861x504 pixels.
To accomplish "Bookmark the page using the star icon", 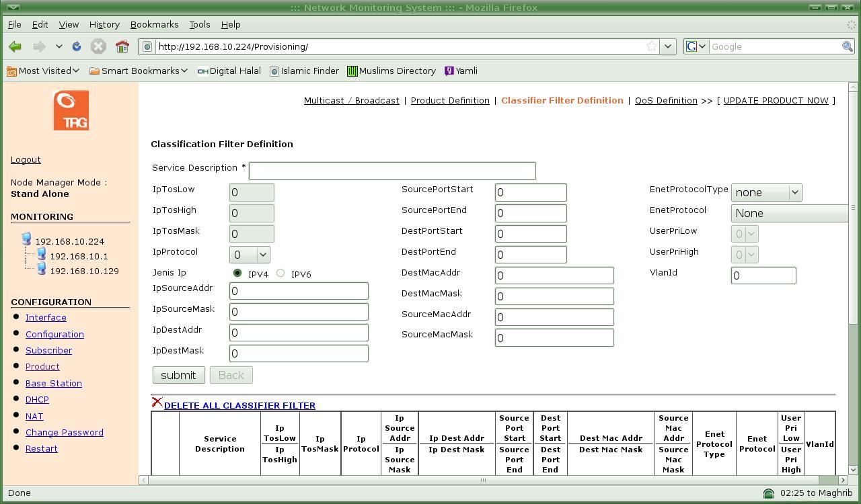I will click(x=651, y=46).
